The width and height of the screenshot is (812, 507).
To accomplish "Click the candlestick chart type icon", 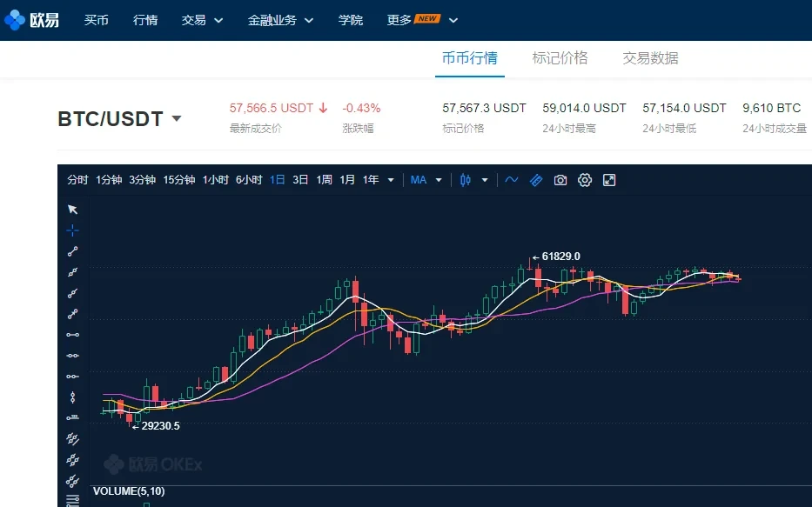I will pyautogui.click(x=466, y=180).
